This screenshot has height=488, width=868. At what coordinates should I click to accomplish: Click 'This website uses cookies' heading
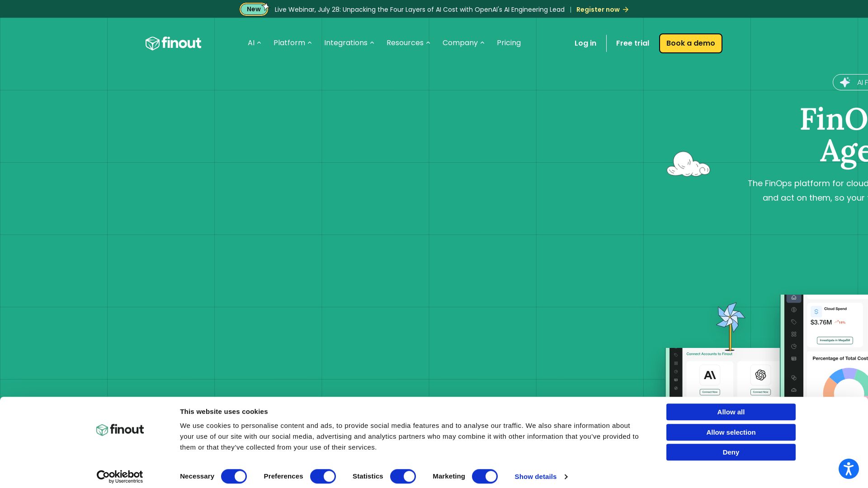[224, 412]
